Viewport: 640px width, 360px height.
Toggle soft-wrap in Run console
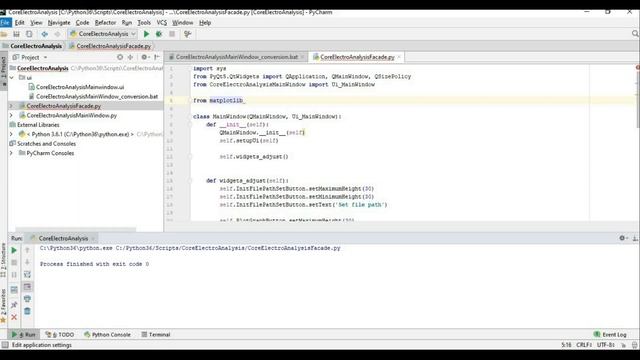click(27, 275)
